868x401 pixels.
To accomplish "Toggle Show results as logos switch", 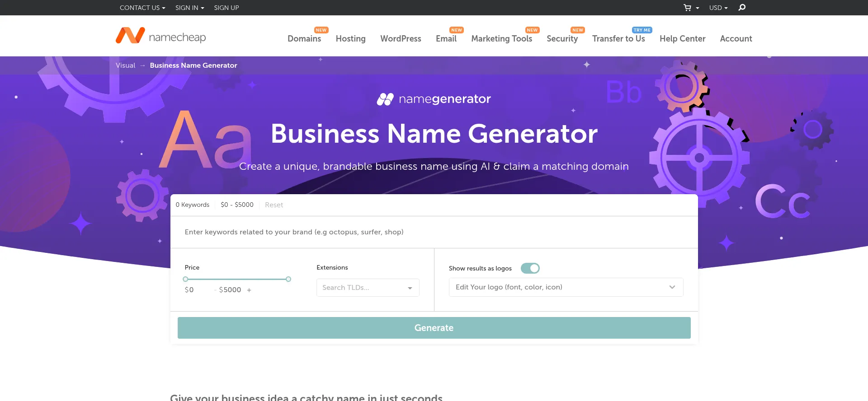I will pyautogui.click(x=530, y=268).
